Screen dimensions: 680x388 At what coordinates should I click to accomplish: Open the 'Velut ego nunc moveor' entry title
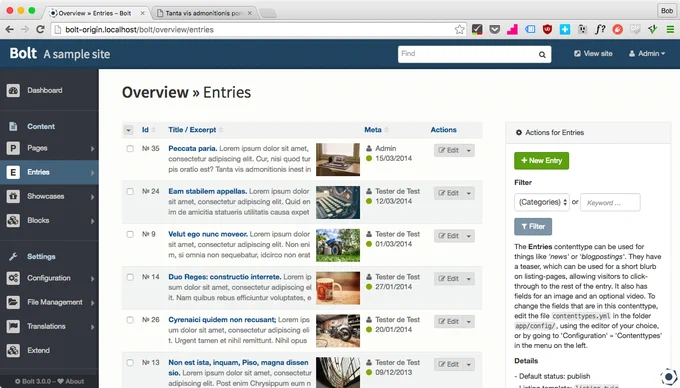(x=208, y=234)
